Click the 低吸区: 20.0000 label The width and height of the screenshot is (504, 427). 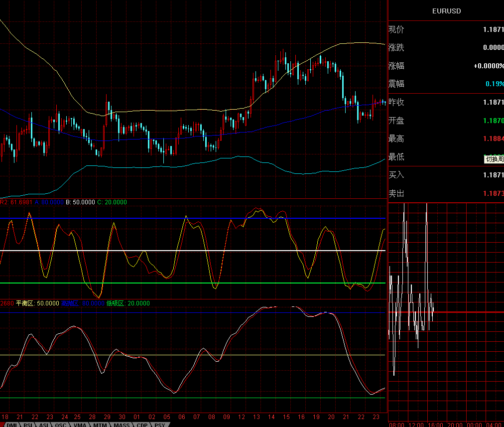pos(128,303)
